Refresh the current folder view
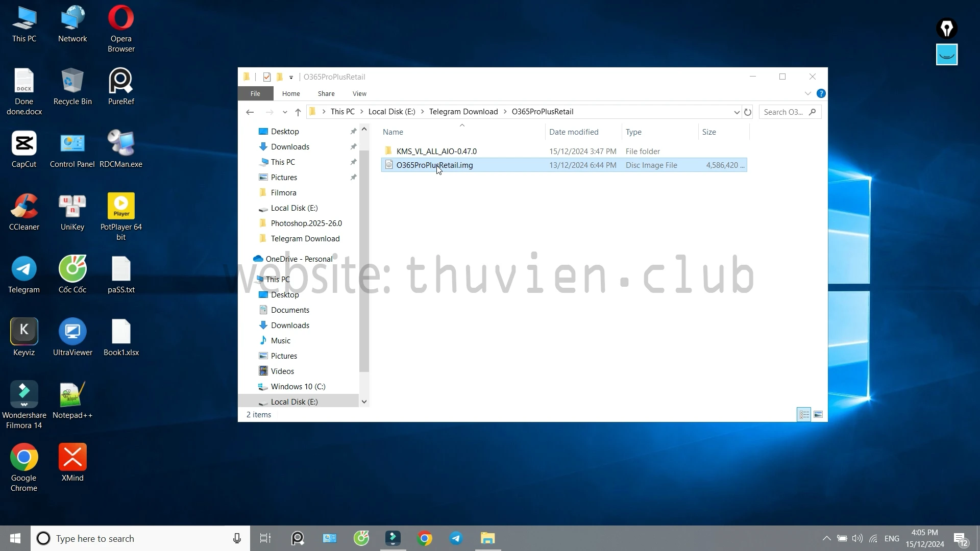The image size is (980, 551). (748, 112)
